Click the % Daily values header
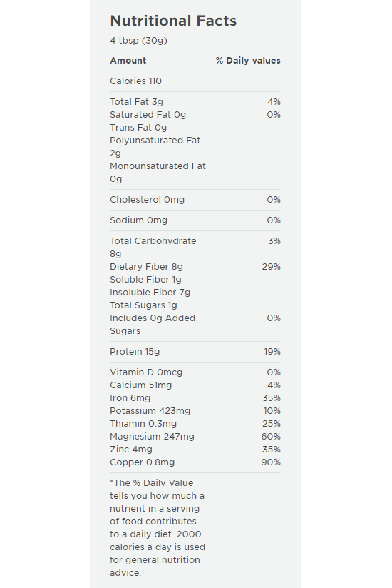Image resolution: width=392 pixels, height=588 pixels. [x=248, y=61]
